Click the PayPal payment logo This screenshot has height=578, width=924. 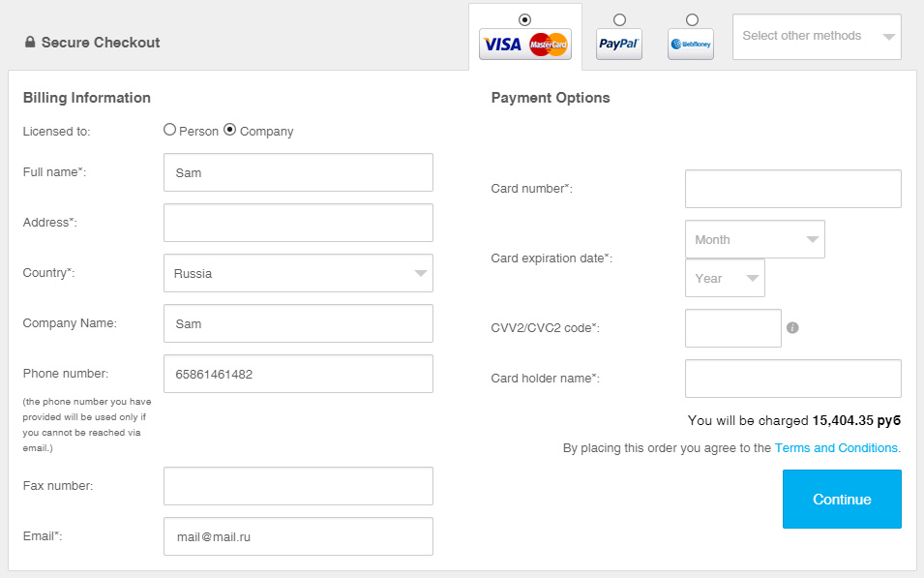618,44
